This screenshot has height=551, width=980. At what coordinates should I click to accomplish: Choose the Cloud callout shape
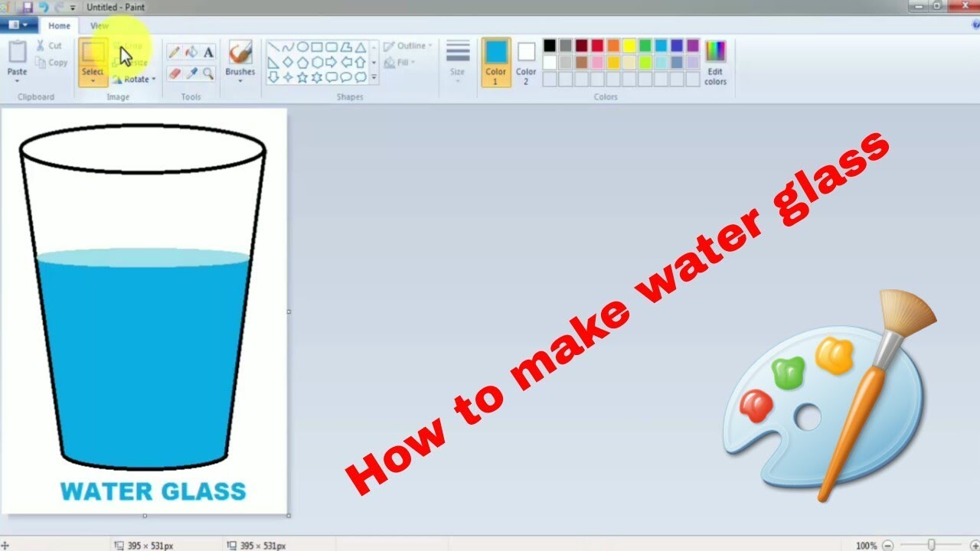click(x=360, y=77)
